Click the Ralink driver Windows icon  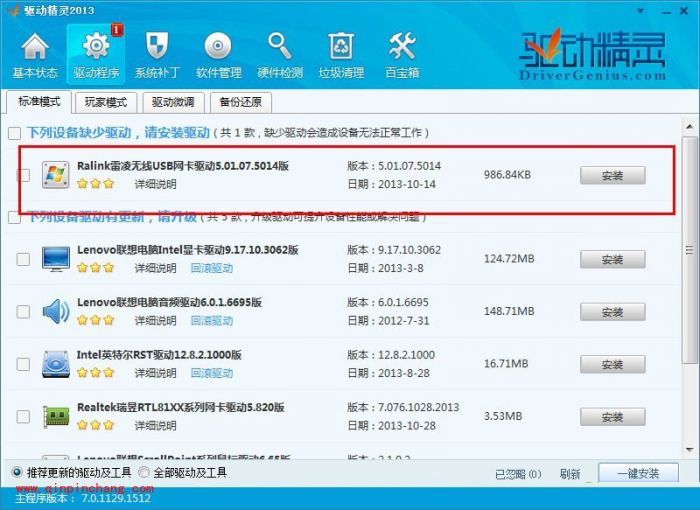[56, 175]
